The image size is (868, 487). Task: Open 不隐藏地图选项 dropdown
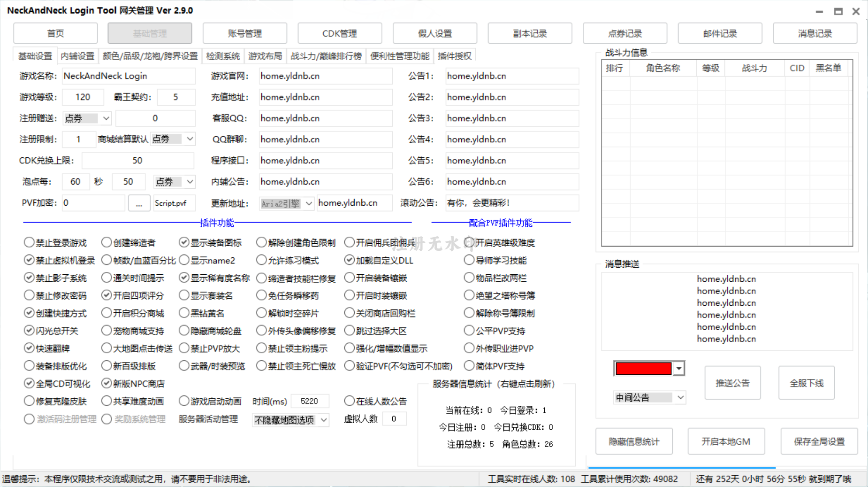(290, 420)
